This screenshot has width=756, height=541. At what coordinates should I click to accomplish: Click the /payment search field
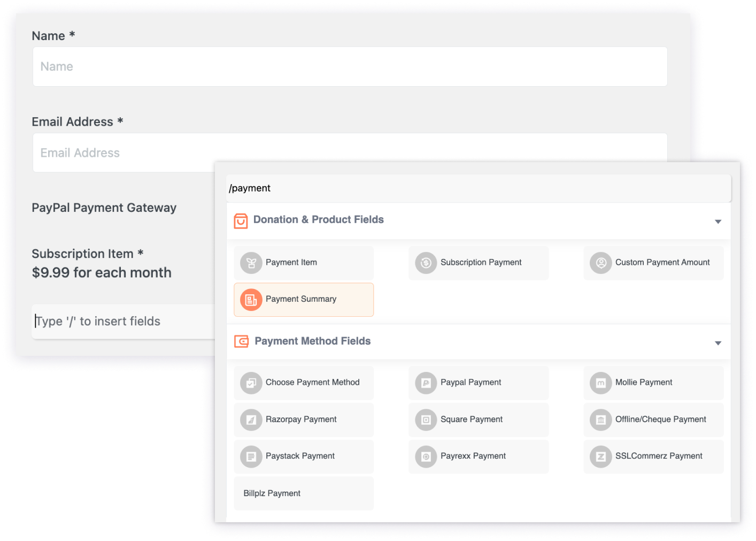click(479, 188)
